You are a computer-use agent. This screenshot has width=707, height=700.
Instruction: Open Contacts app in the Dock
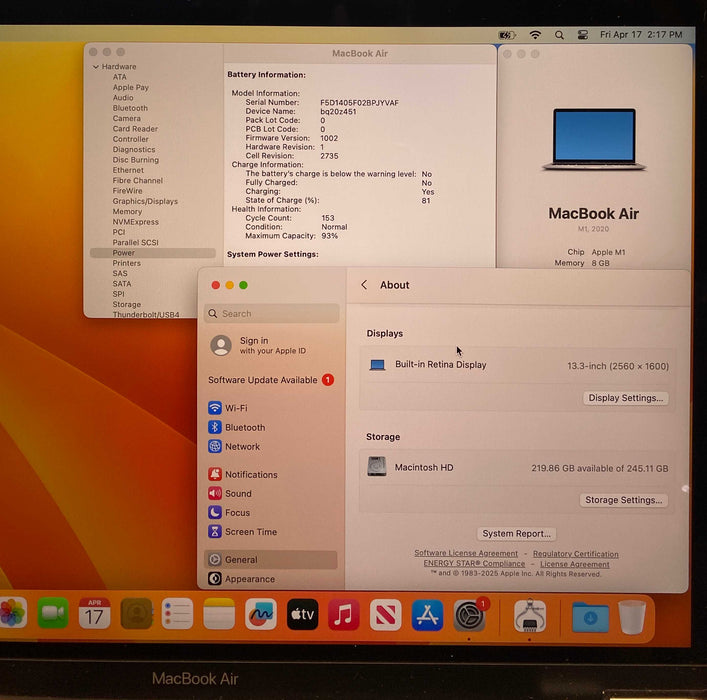click(137, 613)
